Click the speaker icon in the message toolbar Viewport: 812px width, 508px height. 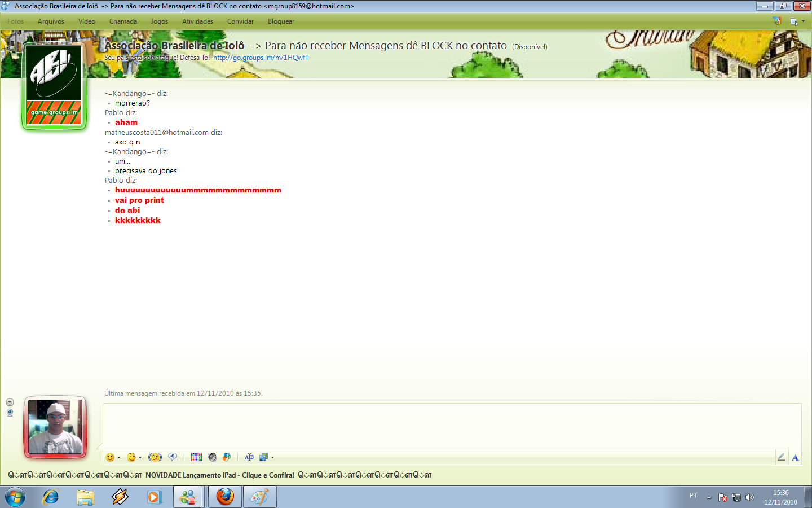coord(212,457)
